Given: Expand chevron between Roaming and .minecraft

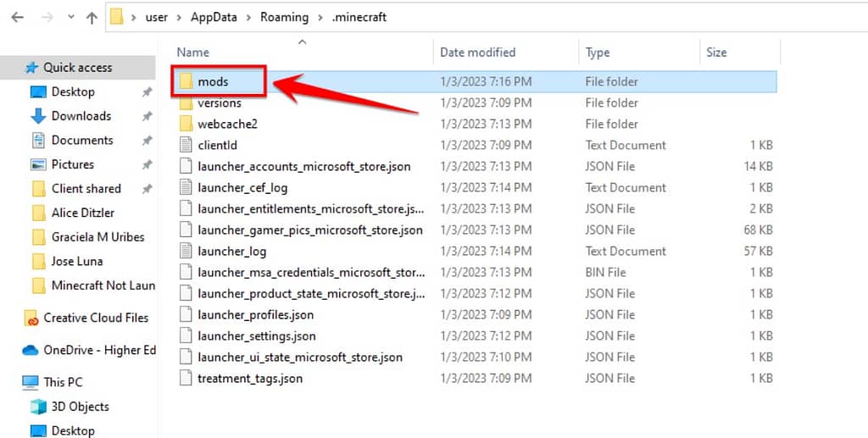Looking at the screenshot, I should pyautogui.click(x=320, y=18).
